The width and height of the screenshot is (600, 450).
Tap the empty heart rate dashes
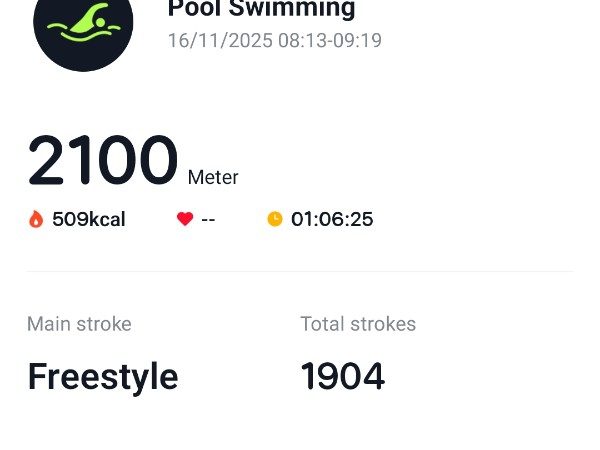(208, 219)
